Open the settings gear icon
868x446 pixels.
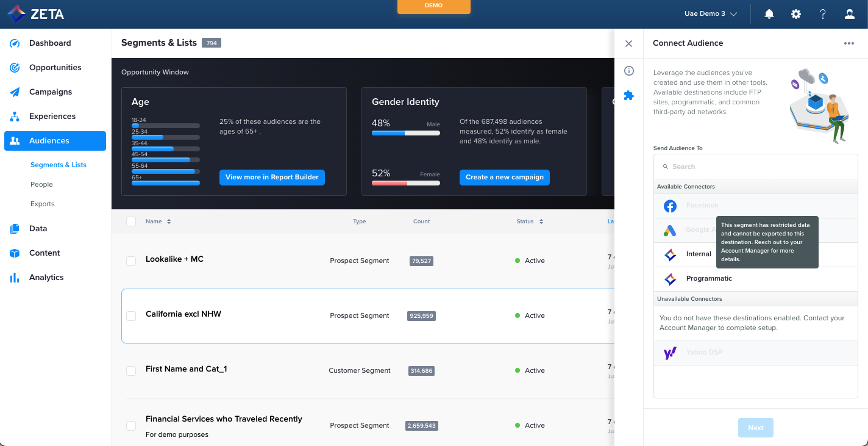pyautogui.click(x=796, y=14)
